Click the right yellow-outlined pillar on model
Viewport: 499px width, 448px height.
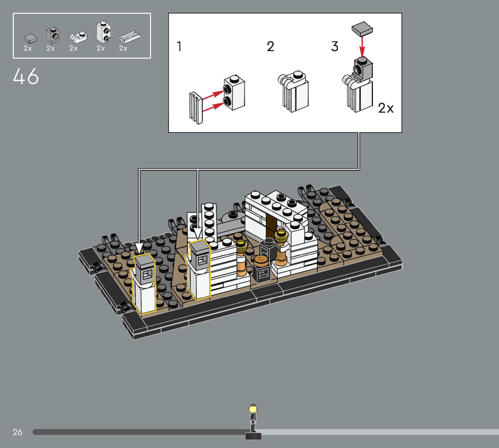[x=199, y=270]
